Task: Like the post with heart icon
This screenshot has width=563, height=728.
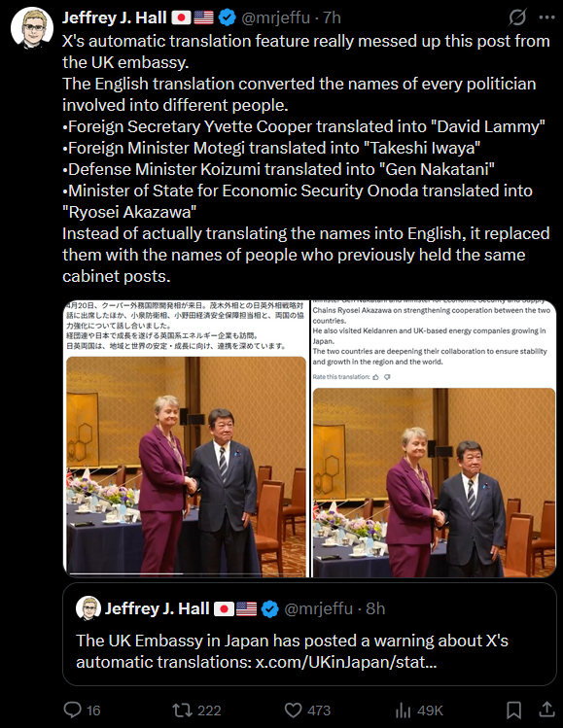Action: 293,710
